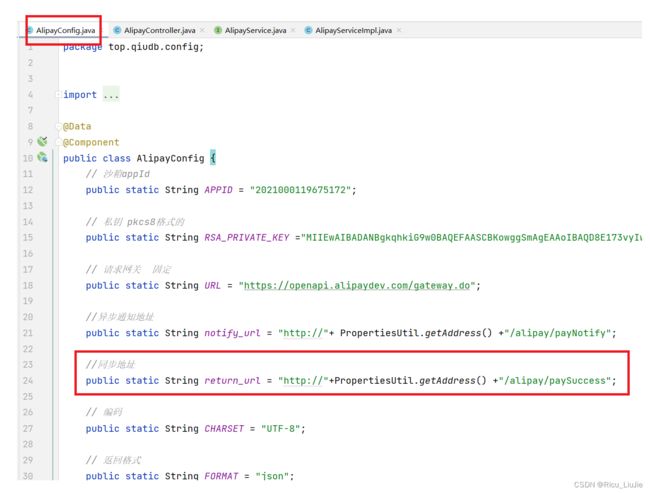Click the package name top.qiudb.config
The height and width of the screenshot is (493, 650).
[153, 47]
